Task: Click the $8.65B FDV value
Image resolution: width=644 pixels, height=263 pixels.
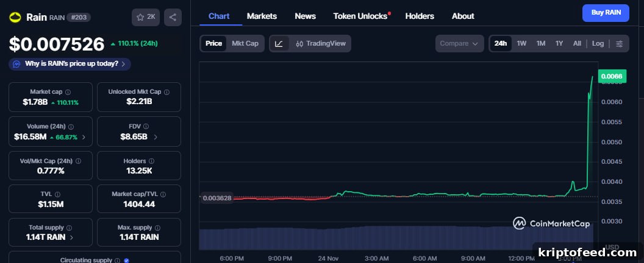Action: (x=134, y=137)
